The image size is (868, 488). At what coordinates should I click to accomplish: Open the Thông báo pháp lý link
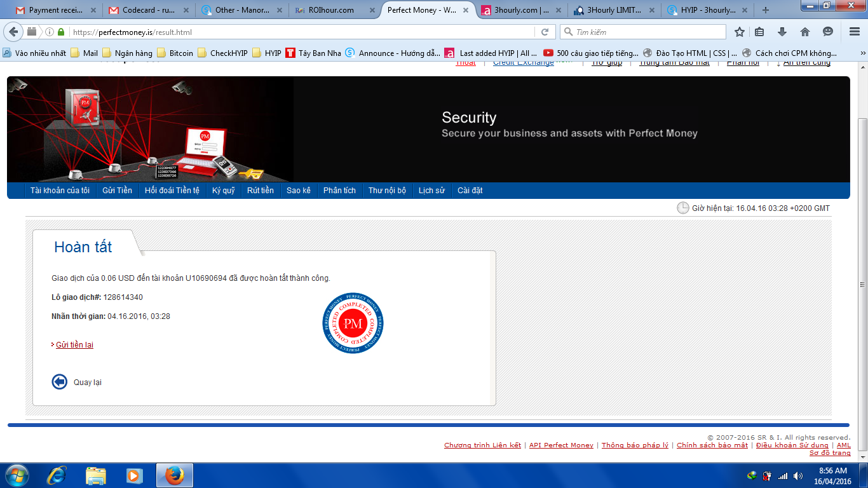click(635, 445)
